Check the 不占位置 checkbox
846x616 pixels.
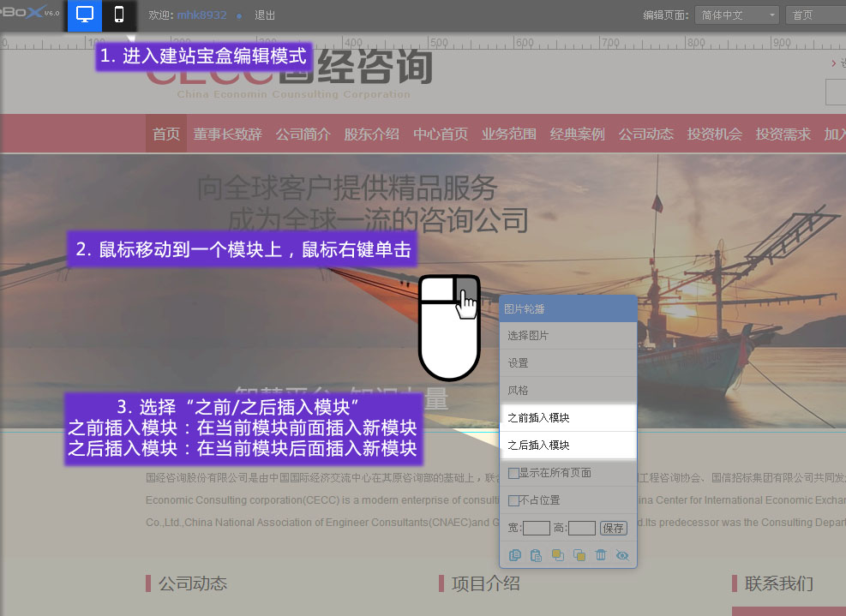pos(513,500)
